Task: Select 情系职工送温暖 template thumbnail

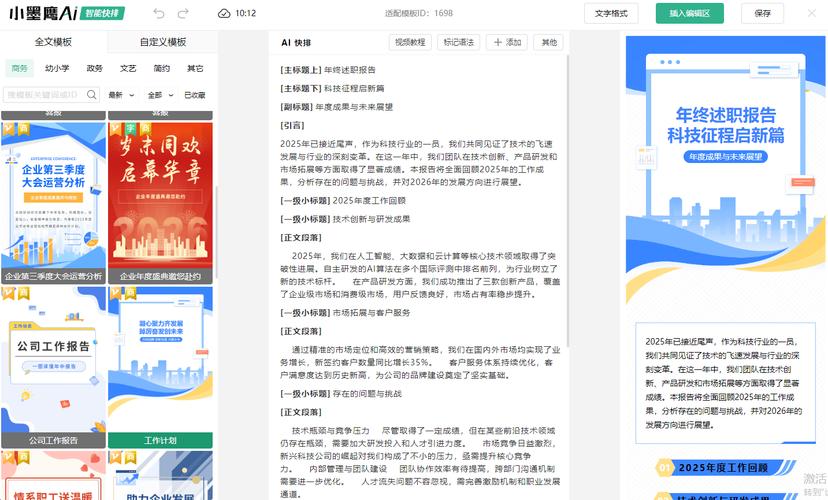Action: tap(53, 475)
